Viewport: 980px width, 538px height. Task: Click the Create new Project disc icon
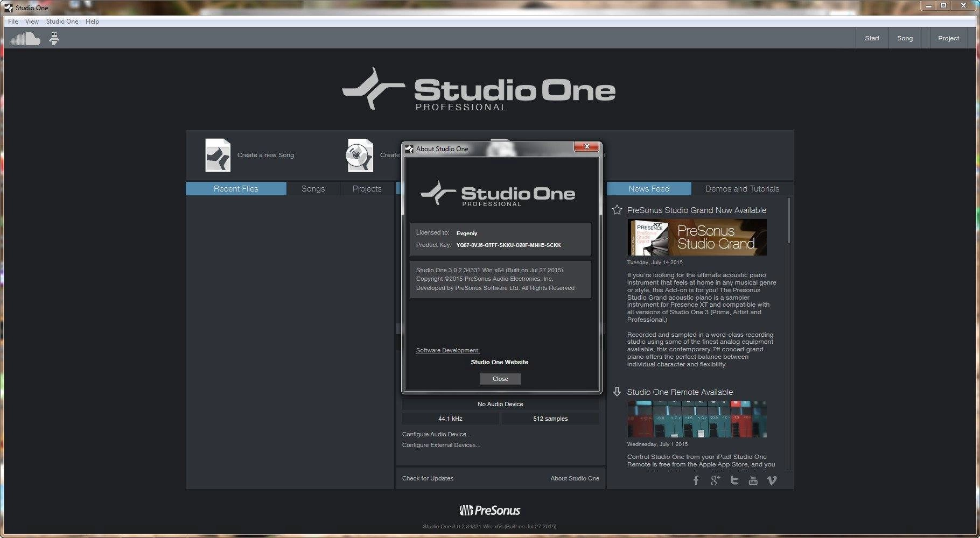(360, 155)
